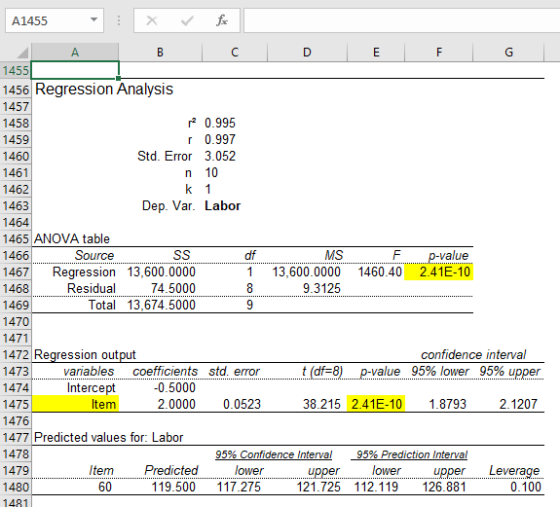Click the 'Regression Analysis' title cell
This screenshot has height=507, width=560.
104,89
